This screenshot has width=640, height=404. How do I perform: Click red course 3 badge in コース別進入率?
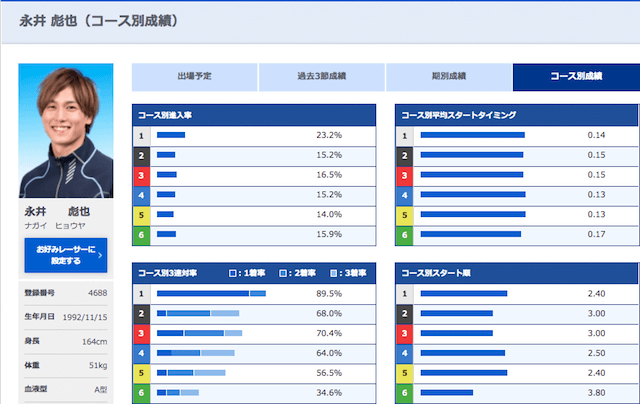point(141,175)
